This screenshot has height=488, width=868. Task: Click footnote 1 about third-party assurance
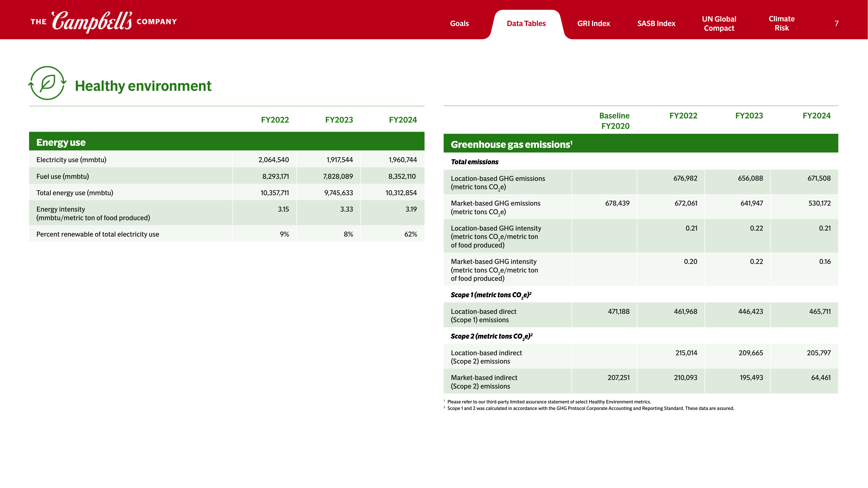(x=547, y=401)
